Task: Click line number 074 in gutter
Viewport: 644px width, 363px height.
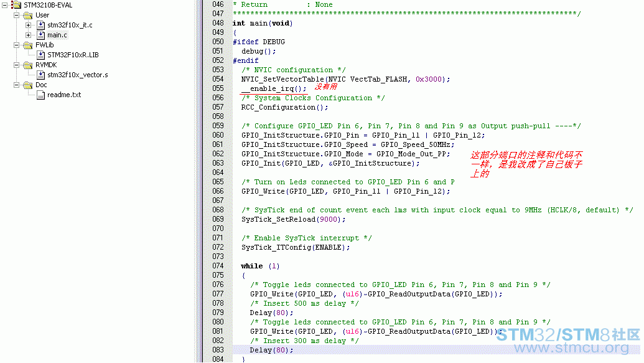Action: (x=218, y=266)
